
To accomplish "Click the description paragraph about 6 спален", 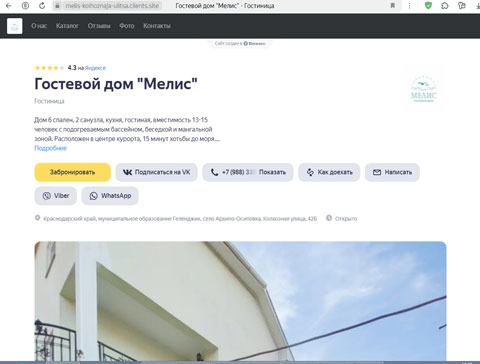I will point(127,129).
